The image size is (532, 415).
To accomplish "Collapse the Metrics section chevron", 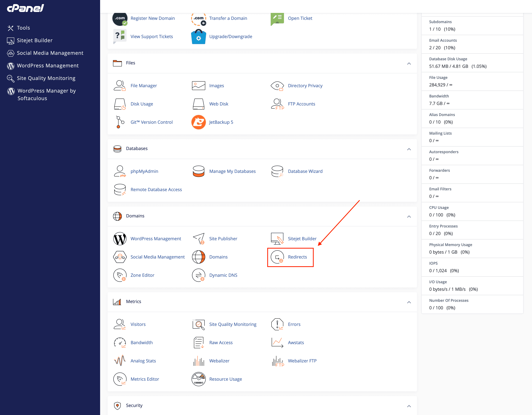I will (x=409, y=302).
